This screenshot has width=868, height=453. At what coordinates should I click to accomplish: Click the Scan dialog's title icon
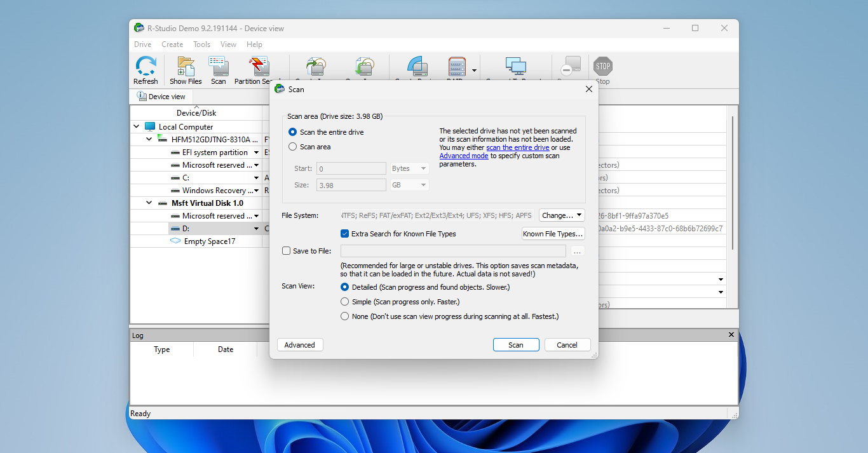click(280, 89)
